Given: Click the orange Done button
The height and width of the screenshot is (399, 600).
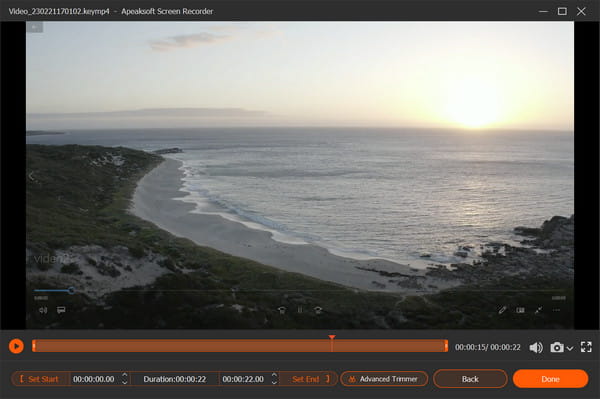Looking at the screenshot, I should click(x=550, y=379).
